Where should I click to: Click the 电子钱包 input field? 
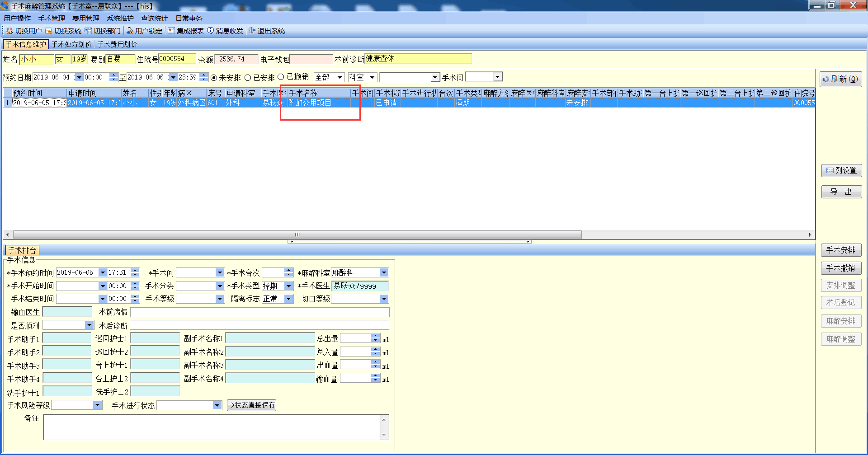(x=311, y=59)
